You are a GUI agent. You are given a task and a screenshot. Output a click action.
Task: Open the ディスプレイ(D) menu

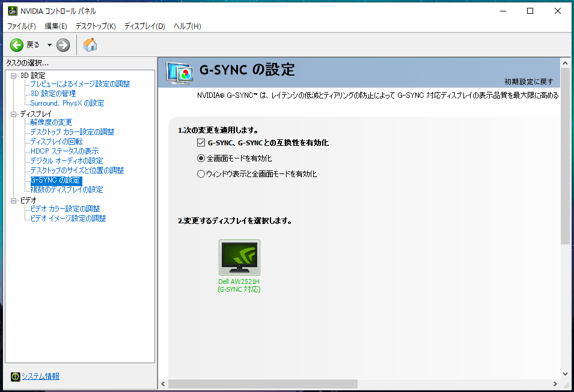pos(145,26)
